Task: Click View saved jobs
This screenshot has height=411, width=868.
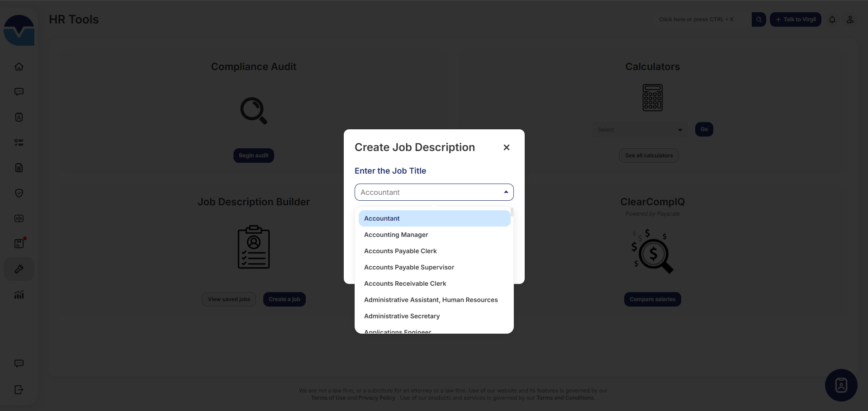Action: 229,299
